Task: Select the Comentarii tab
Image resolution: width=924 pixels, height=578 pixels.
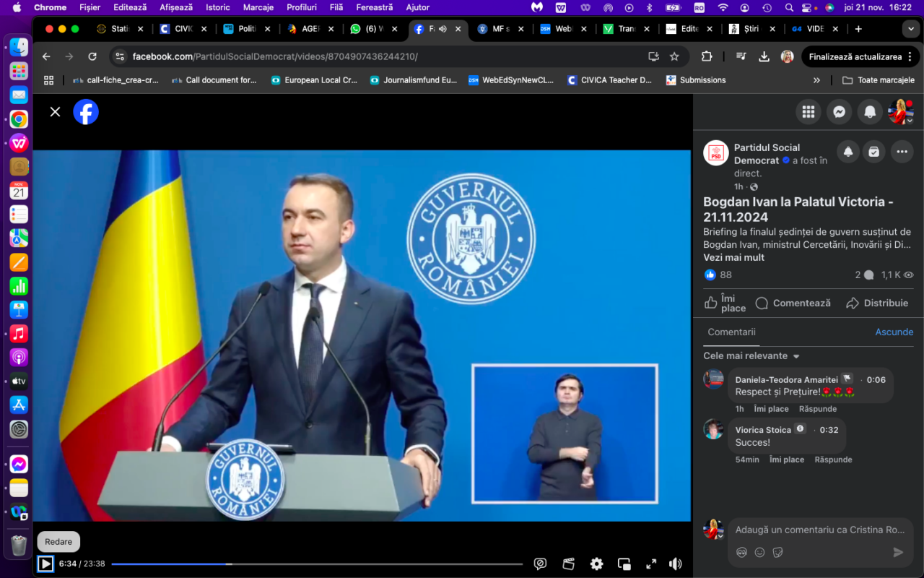Action: click(x=731, y=332)
